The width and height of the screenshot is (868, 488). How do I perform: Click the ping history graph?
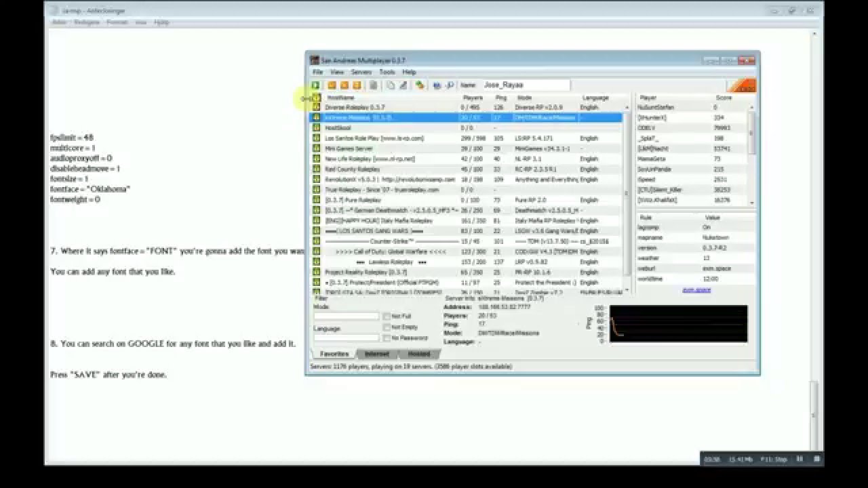[x=678, y=324]
